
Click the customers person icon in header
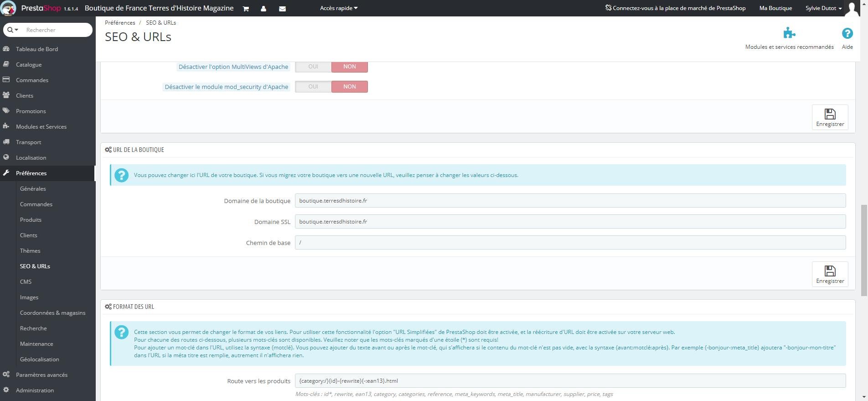click(263, 9)
